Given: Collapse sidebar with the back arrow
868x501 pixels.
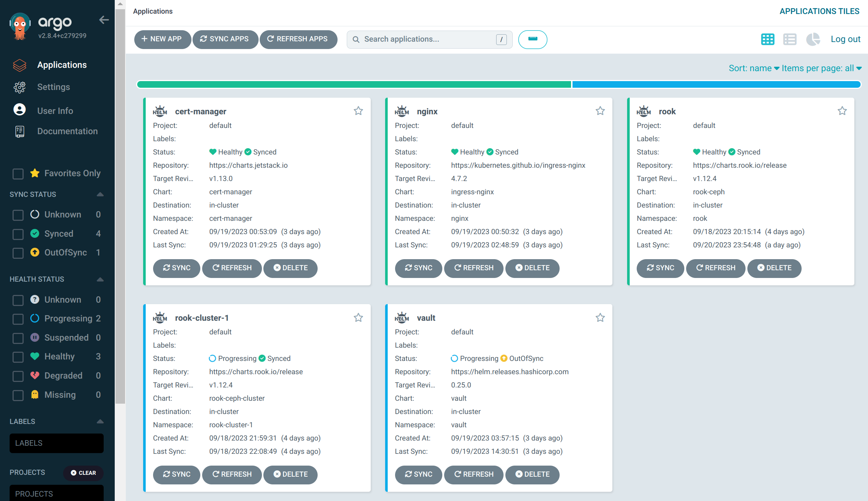Looking at the screenshot, I should [104, 20].
